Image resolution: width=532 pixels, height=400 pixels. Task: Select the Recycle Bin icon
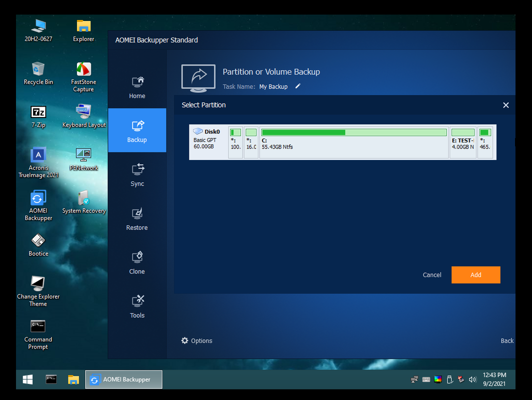(38, 73)
